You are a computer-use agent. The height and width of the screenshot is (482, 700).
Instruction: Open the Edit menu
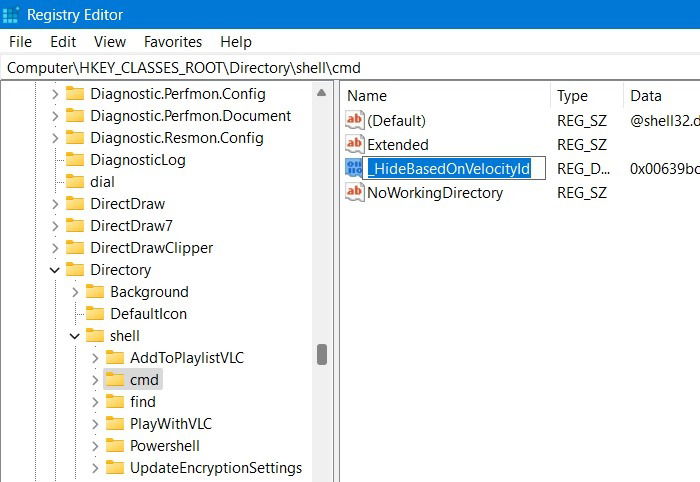point(63,42)
